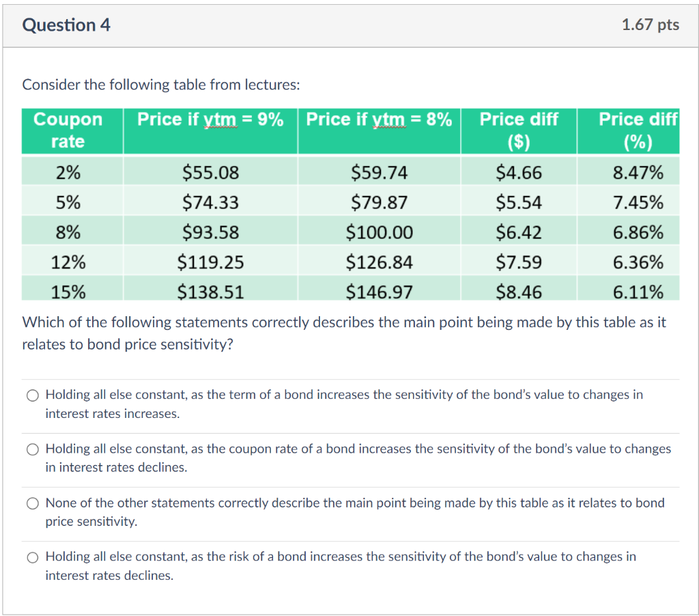Image resolution: width=699 pixels, height=616 pixels.
Task: Click the $8.46 price difference cell
Action: click(519, 291)
